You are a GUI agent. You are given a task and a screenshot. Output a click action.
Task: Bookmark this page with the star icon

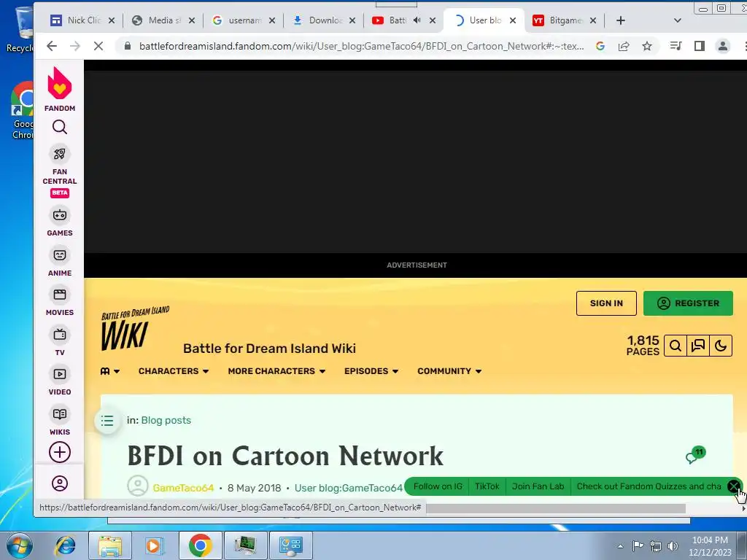click(647, 46)
